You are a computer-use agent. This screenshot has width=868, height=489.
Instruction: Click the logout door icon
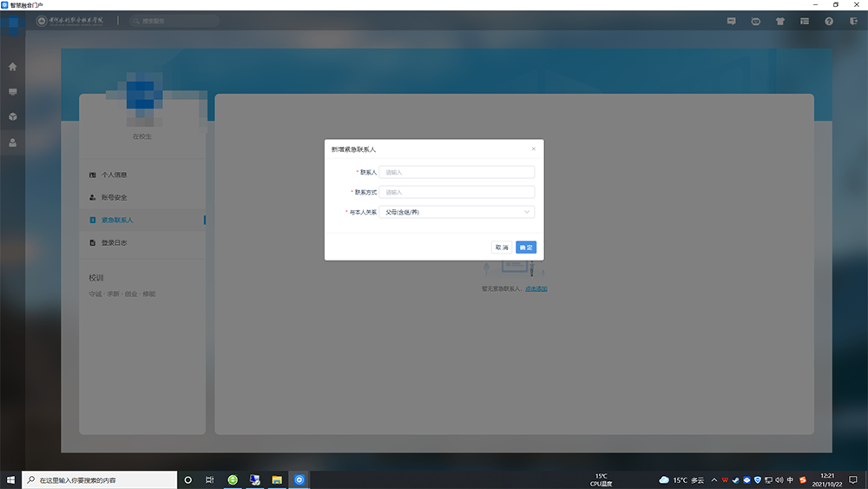tap(853, 21)
